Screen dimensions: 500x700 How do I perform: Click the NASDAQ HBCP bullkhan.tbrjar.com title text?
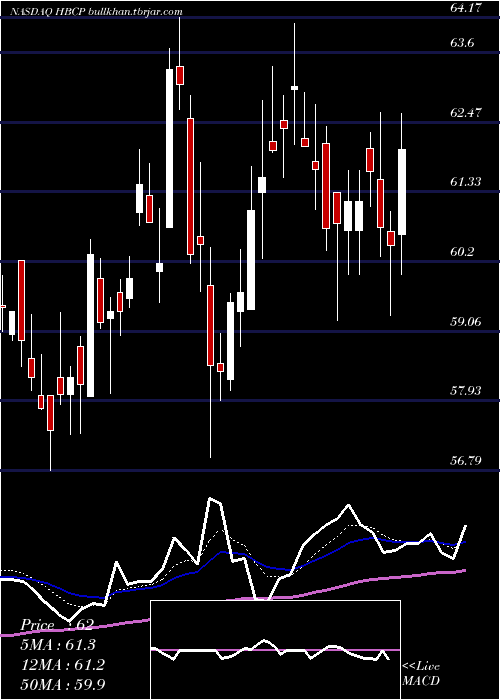click(x=95, y=12)
